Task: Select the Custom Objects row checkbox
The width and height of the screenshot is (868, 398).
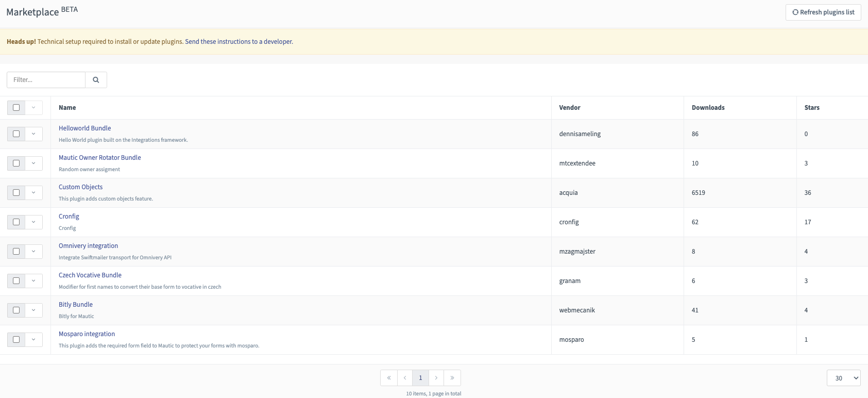Action: (x=16, y=193)
